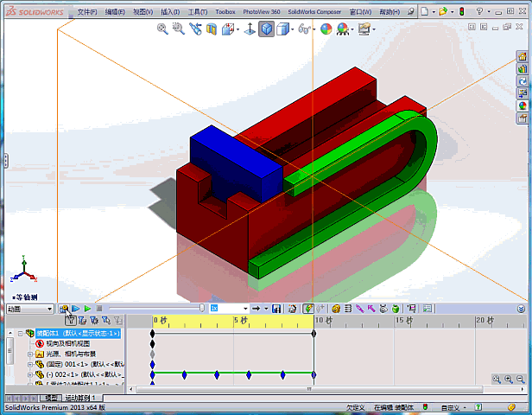Click the Calculate motion study icon
Image resolution: width=532 pixels, height=415 pixels.
65,308
